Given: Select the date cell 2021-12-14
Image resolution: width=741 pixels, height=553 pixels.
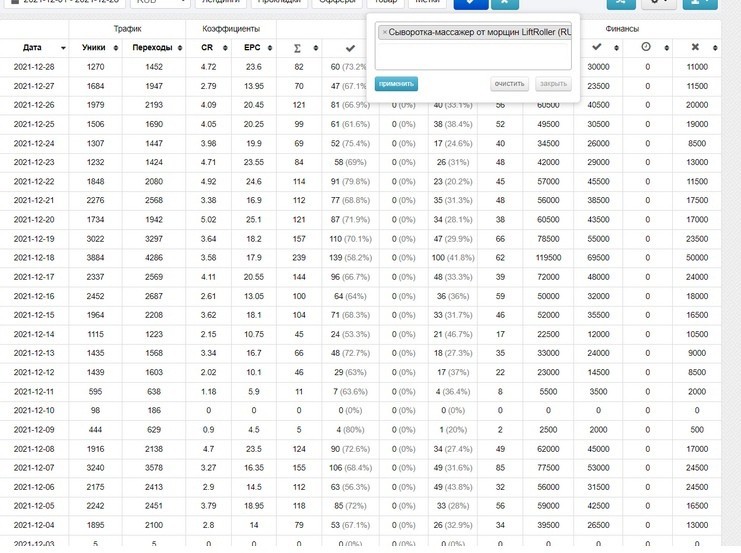Looking at the screenshot, I should (x=34, y=334).
